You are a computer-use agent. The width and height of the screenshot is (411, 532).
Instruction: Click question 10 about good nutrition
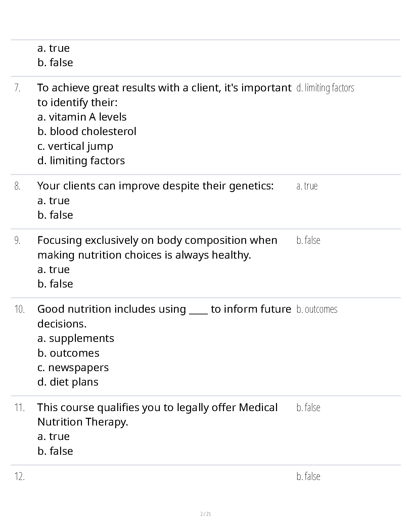164,316
